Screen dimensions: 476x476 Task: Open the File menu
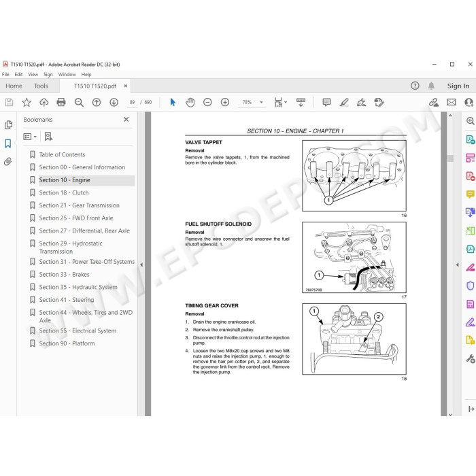click(x=5, y=74)
